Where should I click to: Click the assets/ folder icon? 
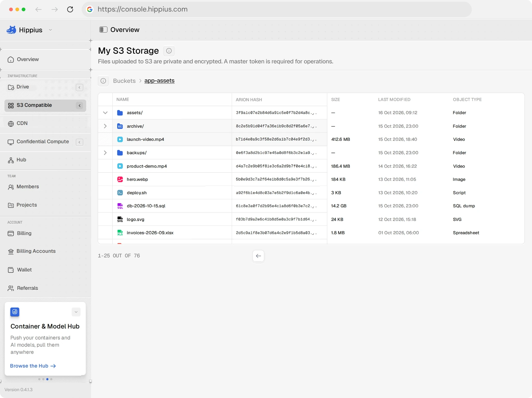[120, 113]
